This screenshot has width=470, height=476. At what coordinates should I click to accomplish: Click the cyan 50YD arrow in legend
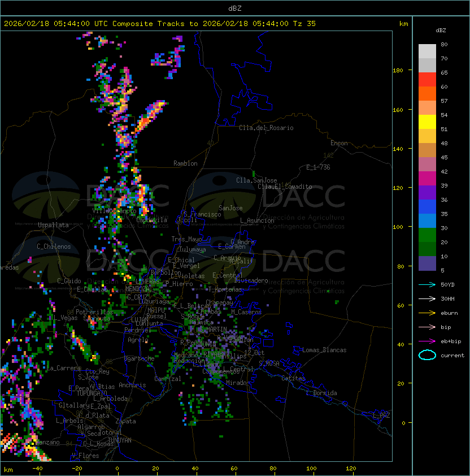coord(427,285)
